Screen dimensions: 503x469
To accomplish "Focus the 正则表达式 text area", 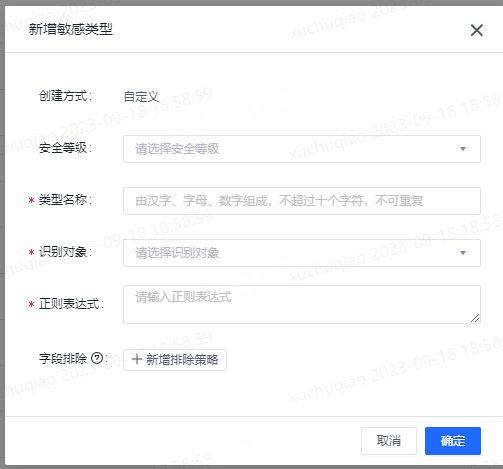I will tap(302, 304).
